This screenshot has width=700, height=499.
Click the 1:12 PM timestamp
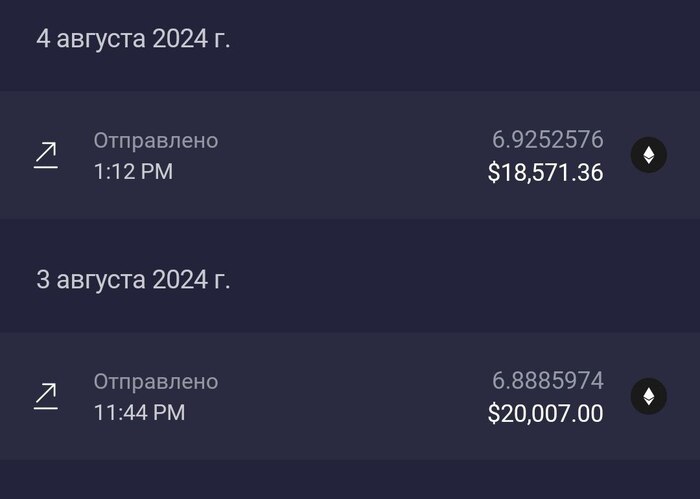[x=133, y=172]
